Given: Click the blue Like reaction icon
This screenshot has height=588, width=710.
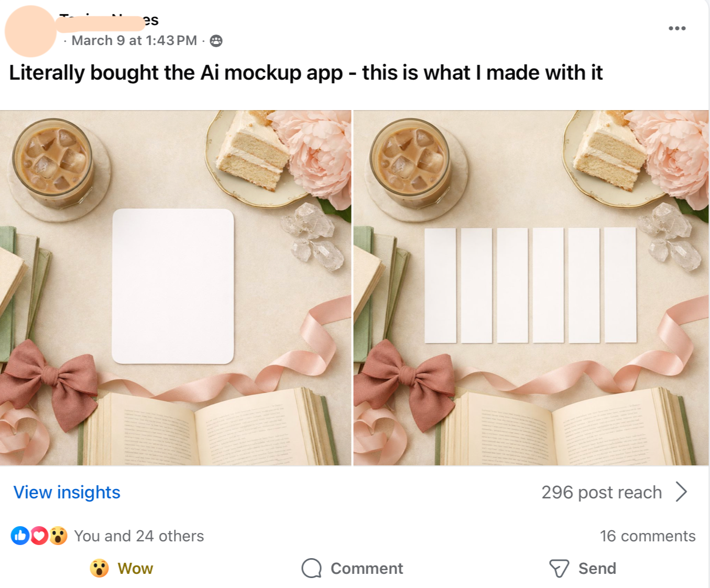Looking at the screenshot, I should coord(20,536).
